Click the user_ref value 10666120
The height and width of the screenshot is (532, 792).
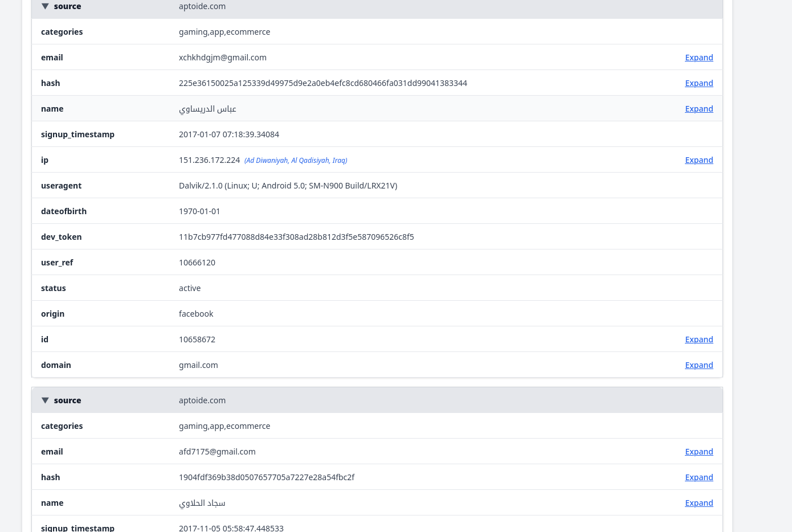click(x=197, y=263)
